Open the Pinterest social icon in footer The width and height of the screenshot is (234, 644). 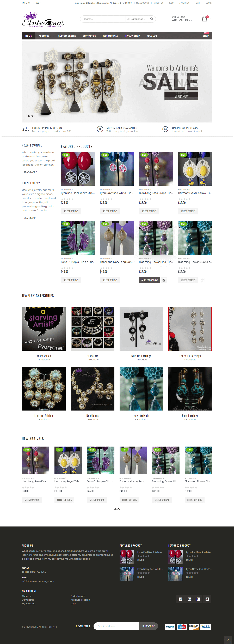coord(198,599)
